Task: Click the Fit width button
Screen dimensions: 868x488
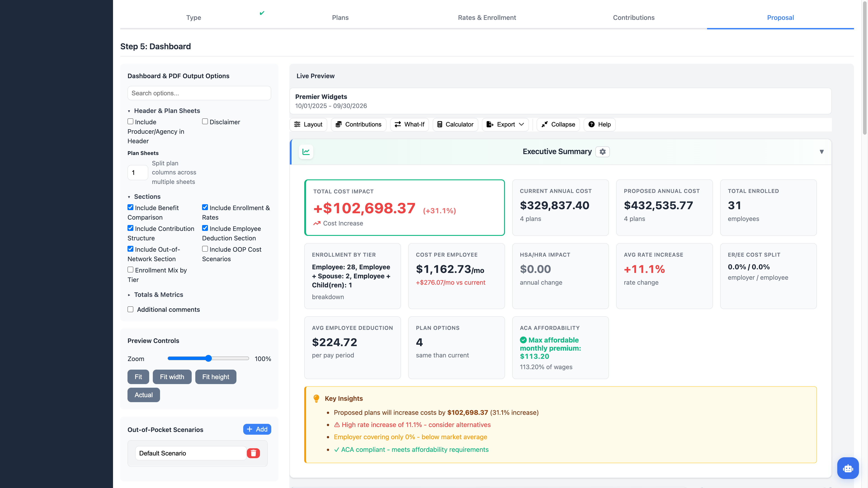Action: click(172, 377)
